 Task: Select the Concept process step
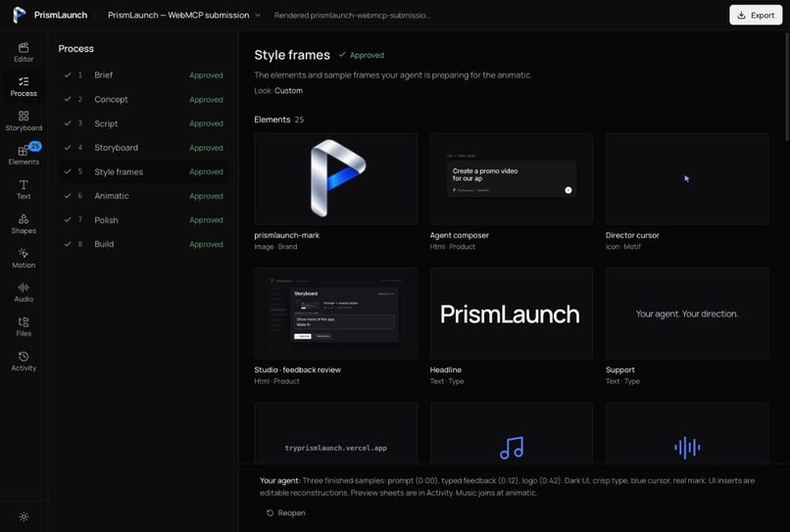[143, 99]
